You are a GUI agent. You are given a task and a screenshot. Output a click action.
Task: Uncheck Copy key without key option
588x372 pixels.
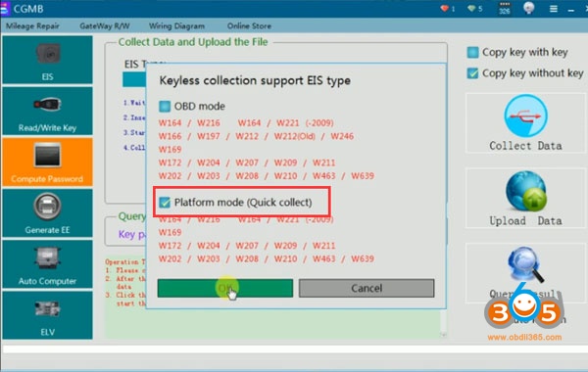pos(473,73)
